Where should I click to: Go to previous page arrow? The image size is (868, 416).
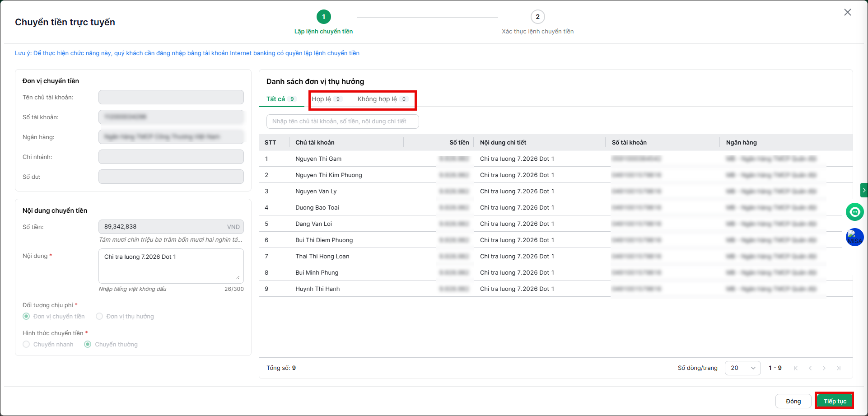pos(810,368)
